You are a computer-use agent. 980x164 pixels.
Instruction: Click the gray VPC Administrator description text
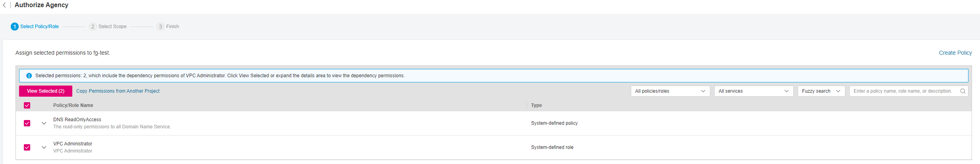point(73,151)
